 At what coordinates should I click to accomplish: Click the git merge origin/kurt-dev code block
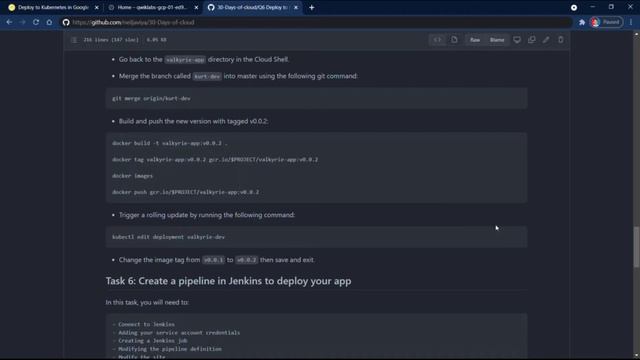pyautogui.click(x=316, y=98)
